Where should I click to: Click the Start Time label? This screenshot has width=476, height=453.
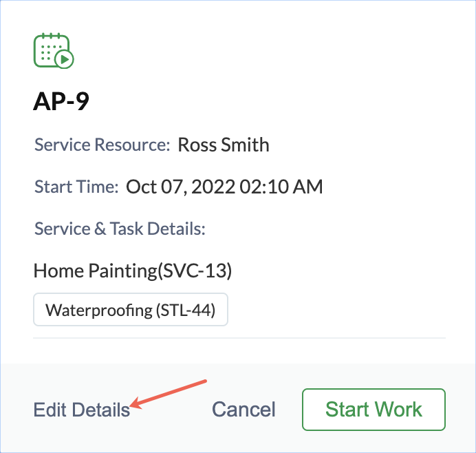[x=76, y=187]
